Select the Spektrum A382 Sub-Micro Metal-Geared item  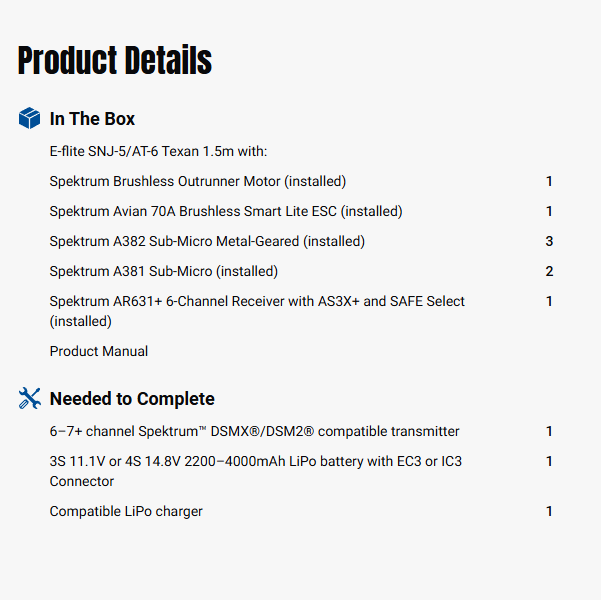click(207, 241)
